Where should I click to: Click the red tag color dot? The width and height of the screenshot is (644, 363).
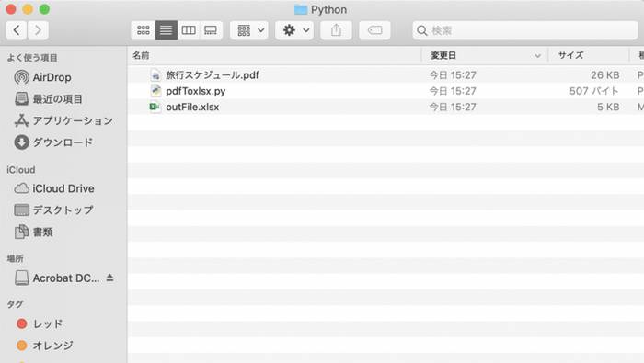point(22,324)
